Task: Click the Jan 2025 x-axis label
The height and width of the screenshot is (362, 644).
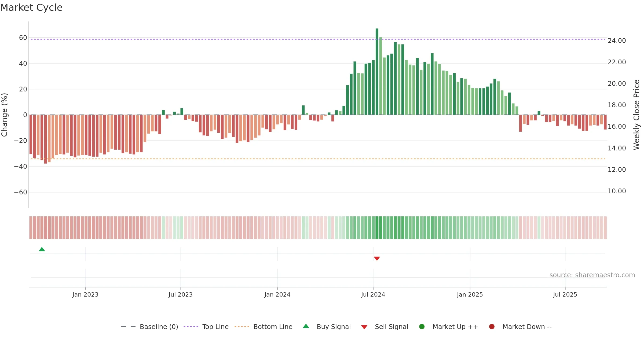Action: click(x=470, y=295)
